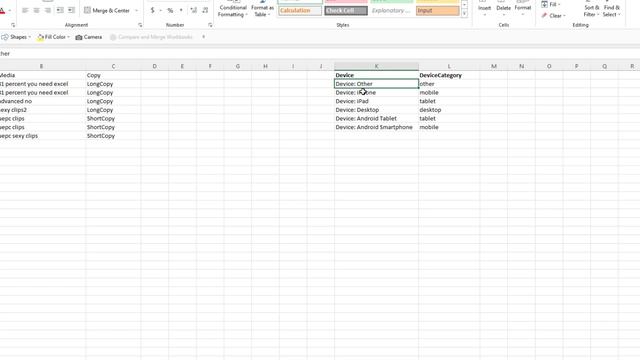
Task: Click the Increase Decimal icon
Action: 193,10
